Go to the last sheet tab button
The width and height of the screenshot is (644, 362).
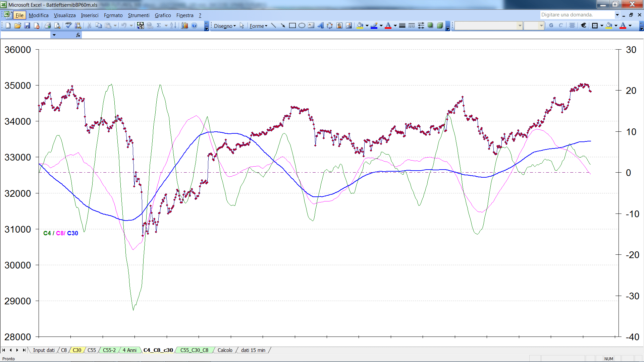[24, 350]
